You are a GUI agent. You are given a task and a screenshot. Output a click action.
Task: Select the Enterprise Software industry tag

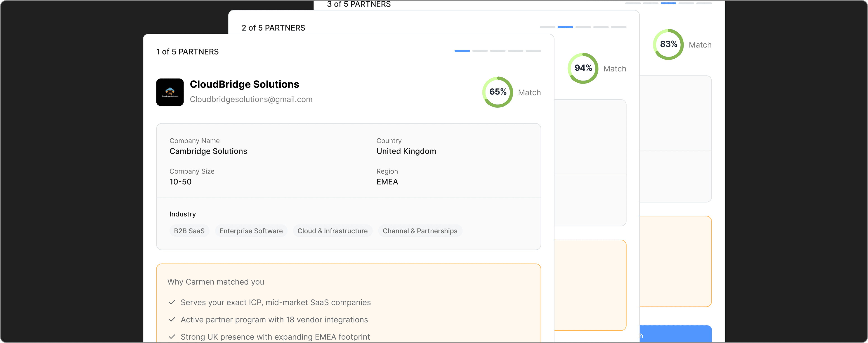pos(251,231)
